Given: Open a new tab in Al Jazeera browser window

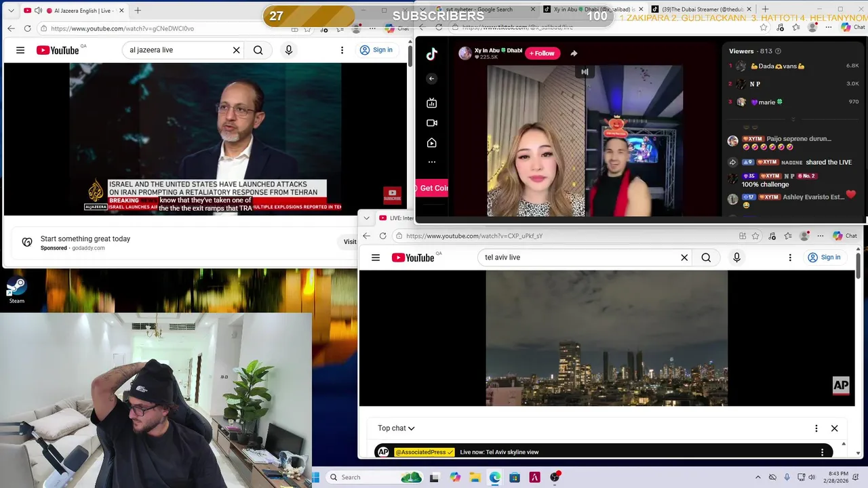Looking at the screenshot, I should 138,10.
